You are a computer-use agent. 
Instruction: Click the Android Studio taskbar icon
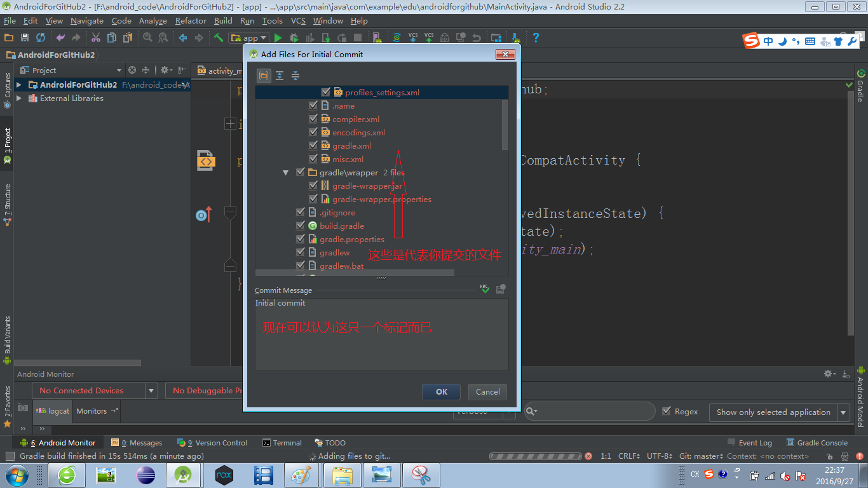coord(184,475)
